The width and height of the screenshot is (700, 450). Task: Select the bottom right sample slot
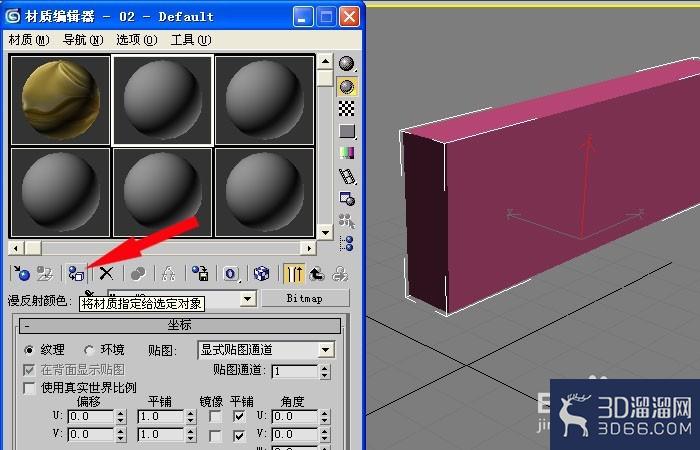pyautogui.click(x=264, y=192)
